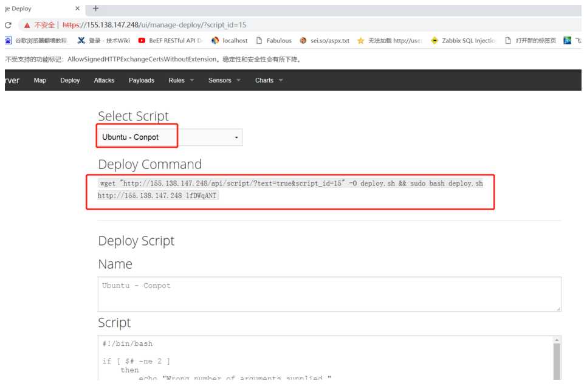Open the starred 无法加载 bookmark
This screenshot has width=587, height=392.
point(390,41)
